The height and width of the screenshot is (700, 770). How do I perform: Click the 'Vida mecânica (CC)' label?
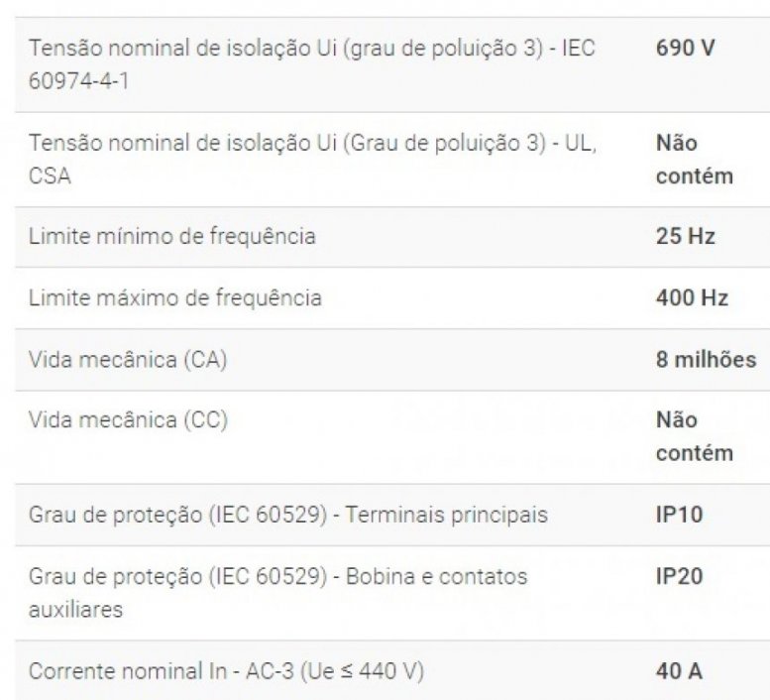click(130, 419)
